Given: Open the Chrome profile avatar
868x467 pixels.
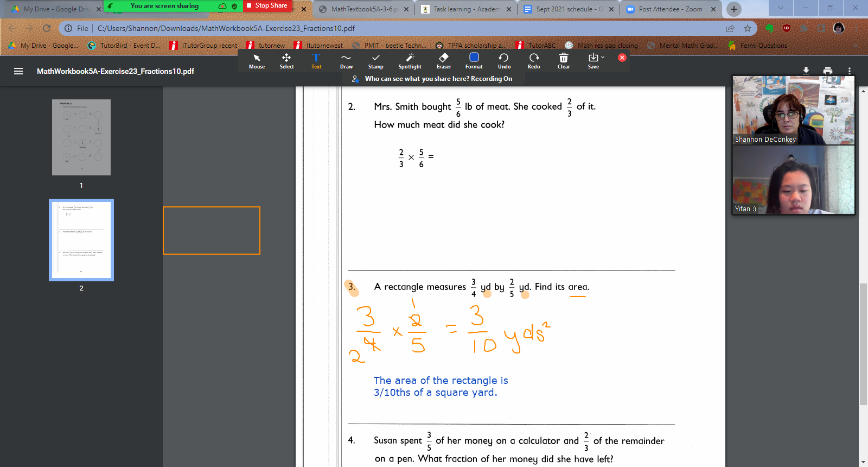Looking at the screenshot, I should pos(839,28).
